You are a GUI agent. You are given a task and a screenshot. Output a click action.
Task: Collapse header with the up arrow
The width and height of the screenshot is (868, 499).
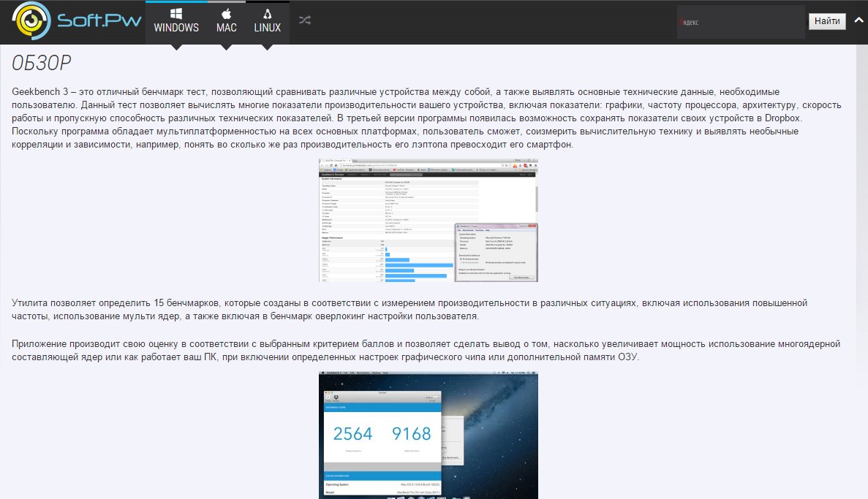[858, 20]
